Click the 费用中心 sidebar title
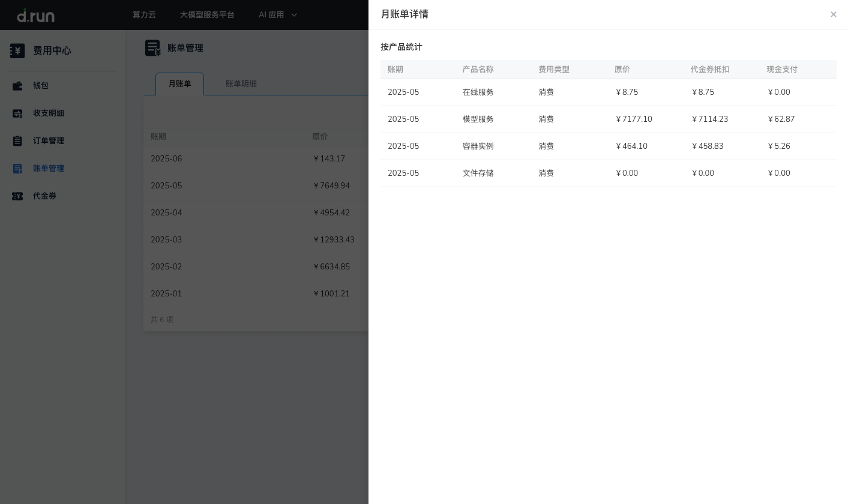This screenshot has height=504, width=848. pos(52,51)
